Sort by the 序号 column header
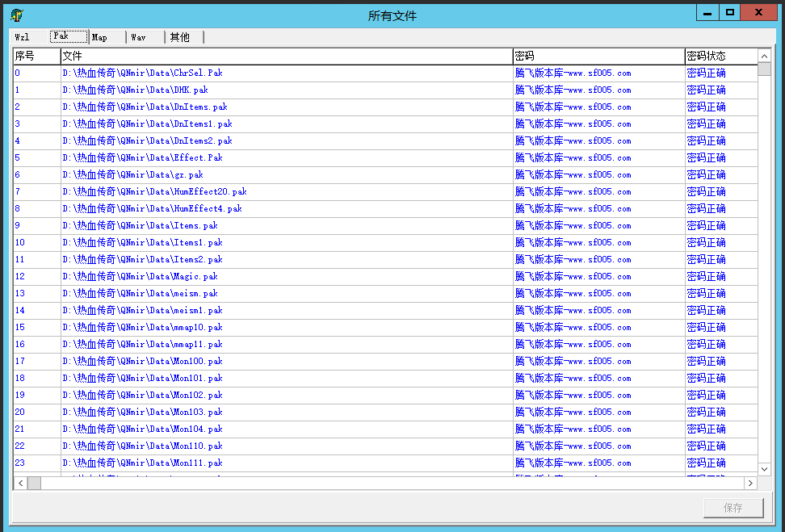This screenshot has height=532, width=785. pyautogui.click(x=36, y=56)
